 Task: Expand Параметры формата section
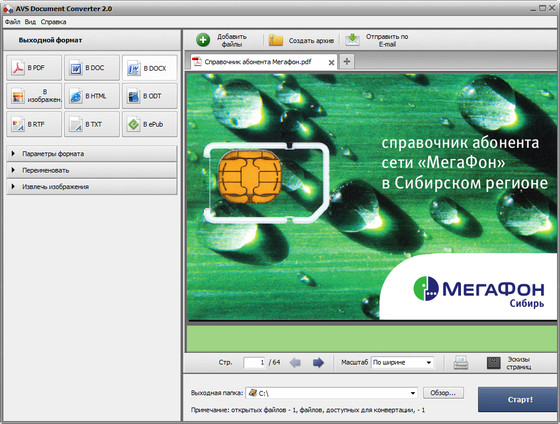pyautogui.click(x=92, y=154)
